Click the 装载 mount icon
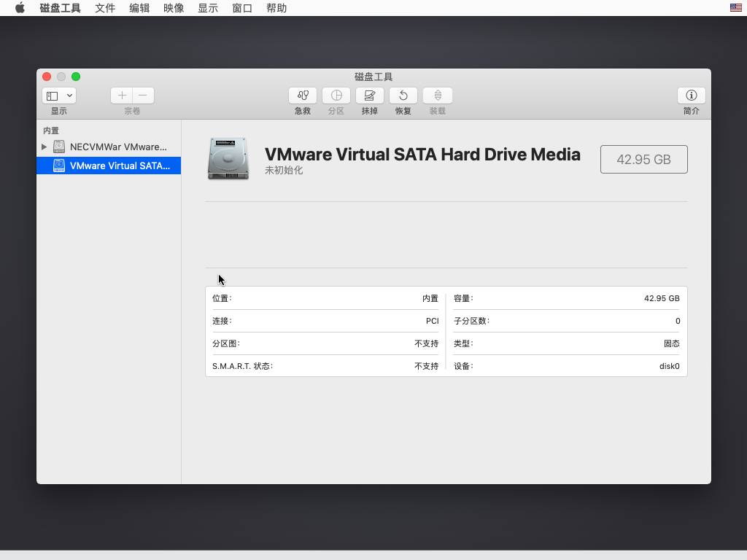The height and width of the screenshot is (560, 747). tap(438, 96)
